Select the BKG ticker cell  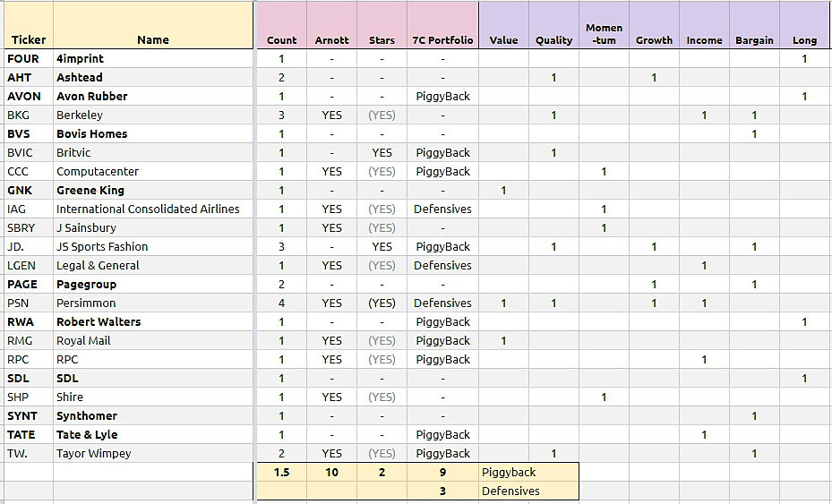(29, 115)
